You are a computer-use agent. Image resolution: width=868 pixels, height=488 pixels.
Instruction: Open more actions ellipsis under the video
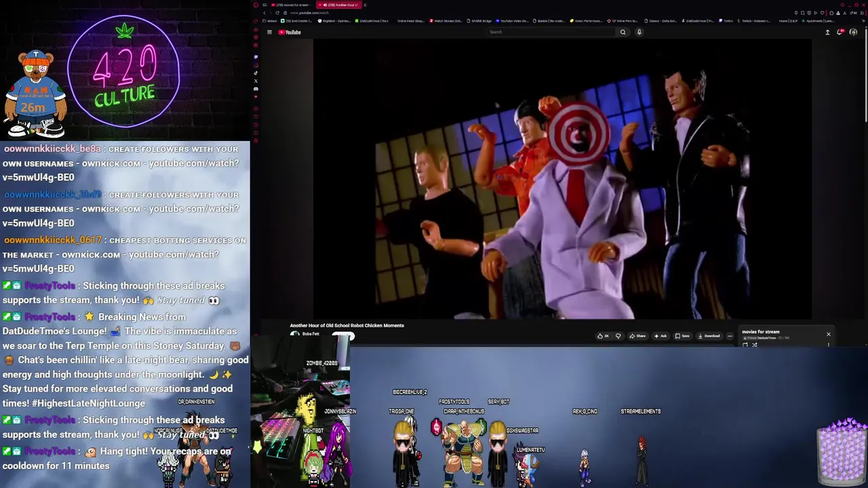pyautogui.click(x=729, y=336)
